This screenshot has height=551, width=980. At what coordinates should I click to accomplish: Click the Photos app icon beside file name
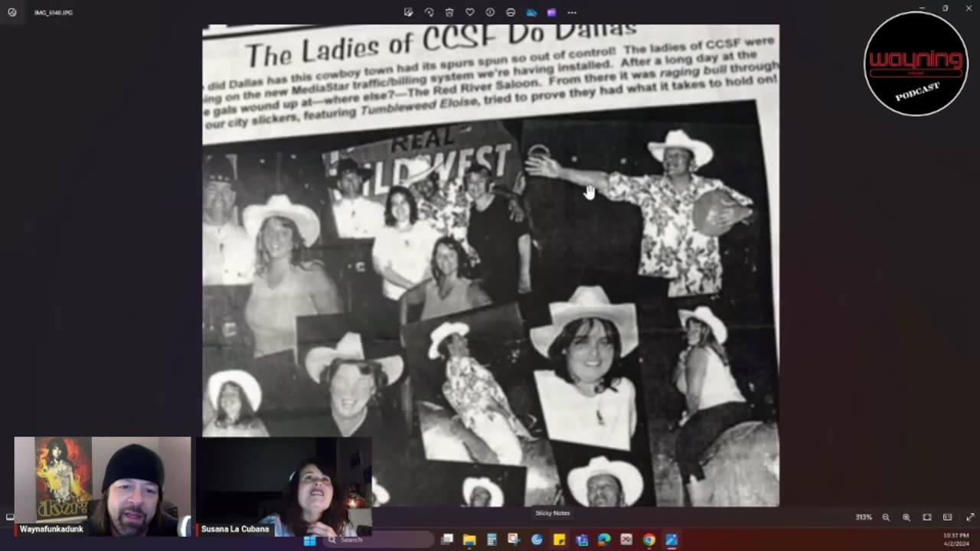pyautogui.click(x=11, y=12)
